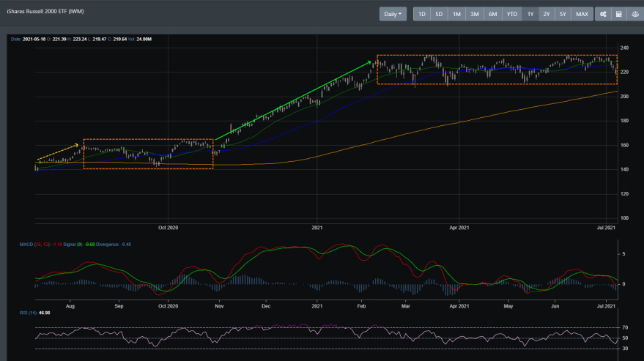Click the balance scale compare icon
The width and height of the screenshot is (644, 361).
pyautogui.click(x=635, y=14)
